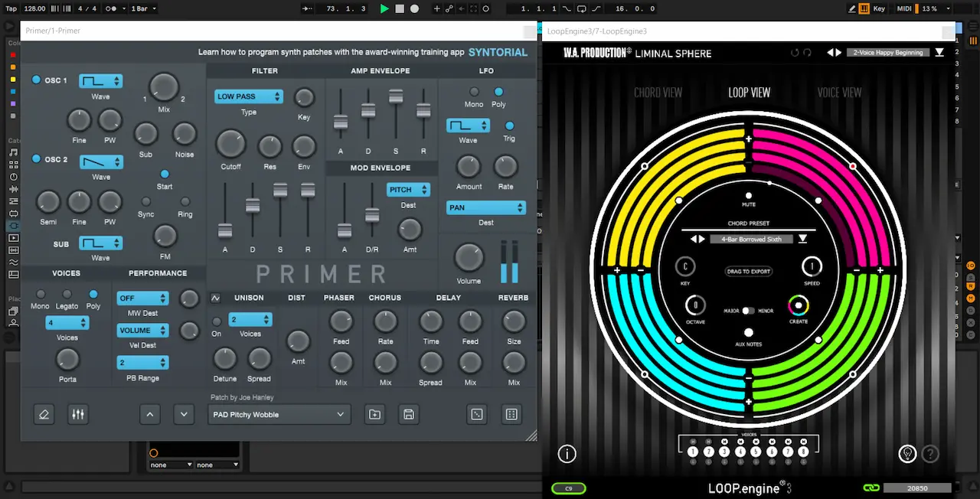This screenshot has width=980, height=499.
Task: Click the stop button in transport
Action: point(400,8)
